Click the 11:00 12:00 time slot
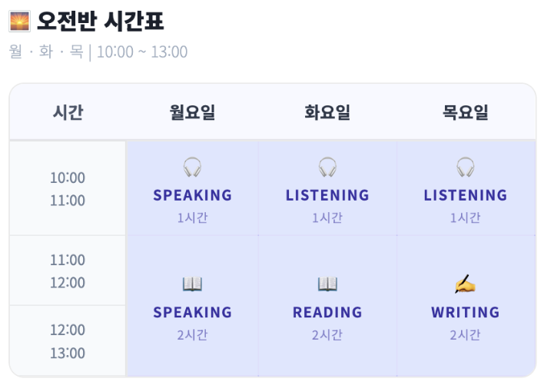Screen dimensions: 544x392 [68, 271]
